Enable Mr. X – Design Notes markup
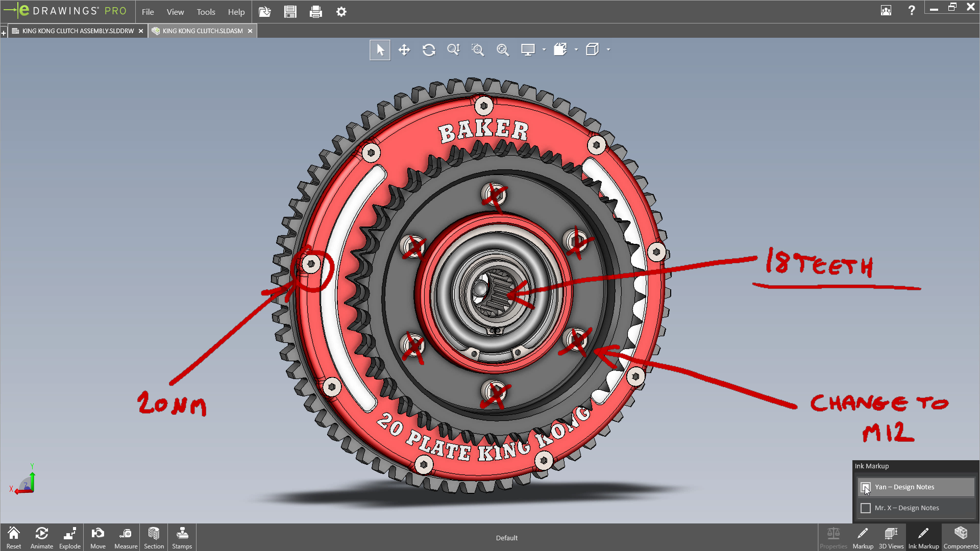This screenshot has width=980, height=551. [866, 508]
